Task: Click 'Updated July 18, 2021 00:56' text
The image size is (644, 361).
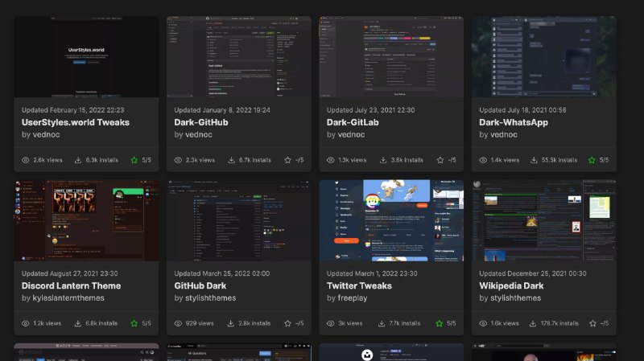Action: coord(522,110)
